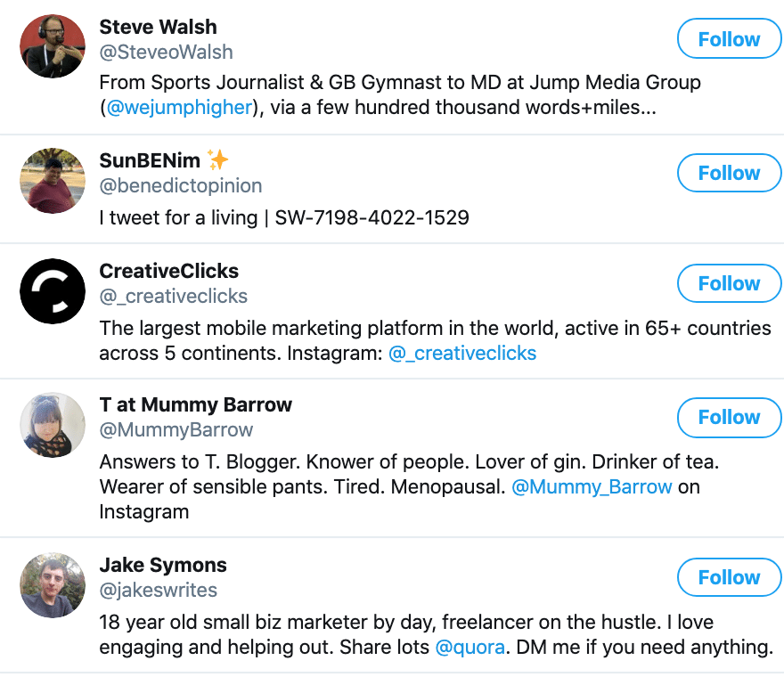This screenshot has width=784, height=677.
Task: Follow T at Mummy Barrow
Action: coord(729,417)
